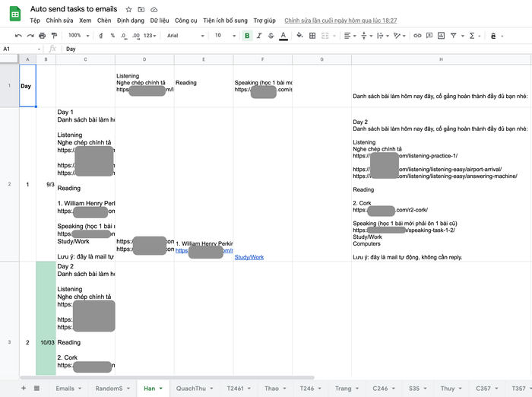Toggle italic formatting

coord(259,36)
